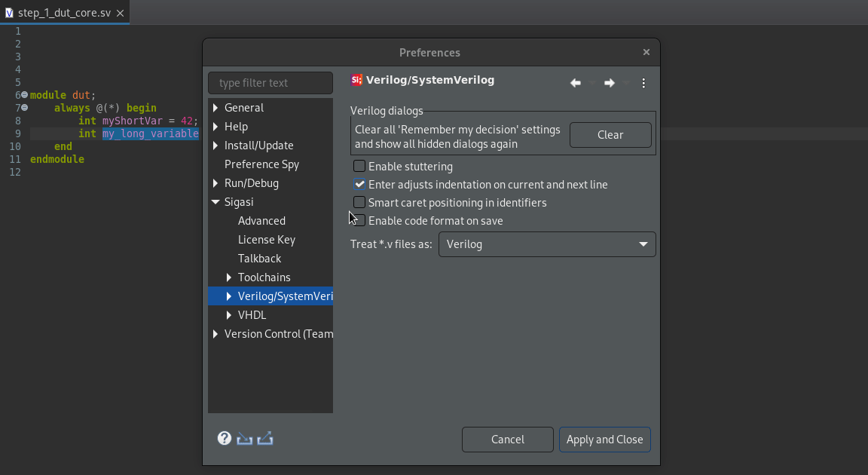This screenshot has height=475, width=868.
Task: Select Preference Spy in the tree
Action: point(262,164)
